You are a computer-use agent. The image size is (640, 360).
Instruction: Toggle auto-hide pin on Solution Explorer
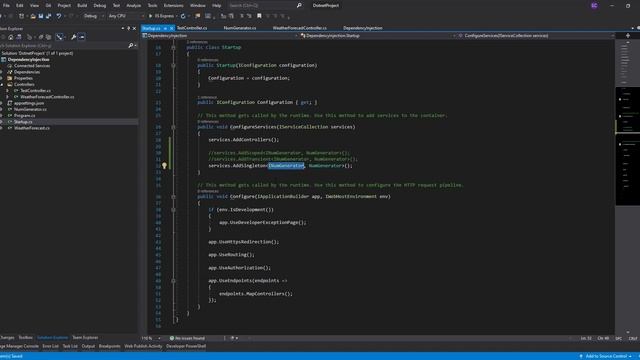pos(128,28)
